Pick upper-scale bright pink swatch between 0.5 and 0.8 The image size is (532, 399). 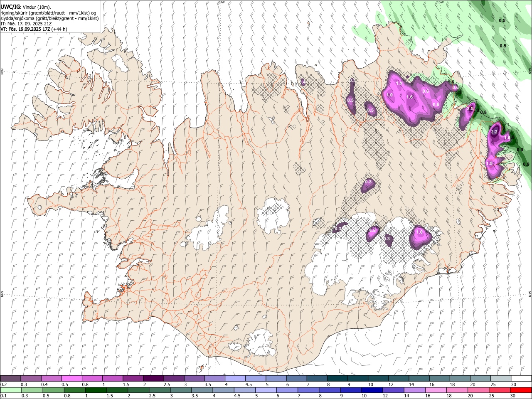[72, 378]
